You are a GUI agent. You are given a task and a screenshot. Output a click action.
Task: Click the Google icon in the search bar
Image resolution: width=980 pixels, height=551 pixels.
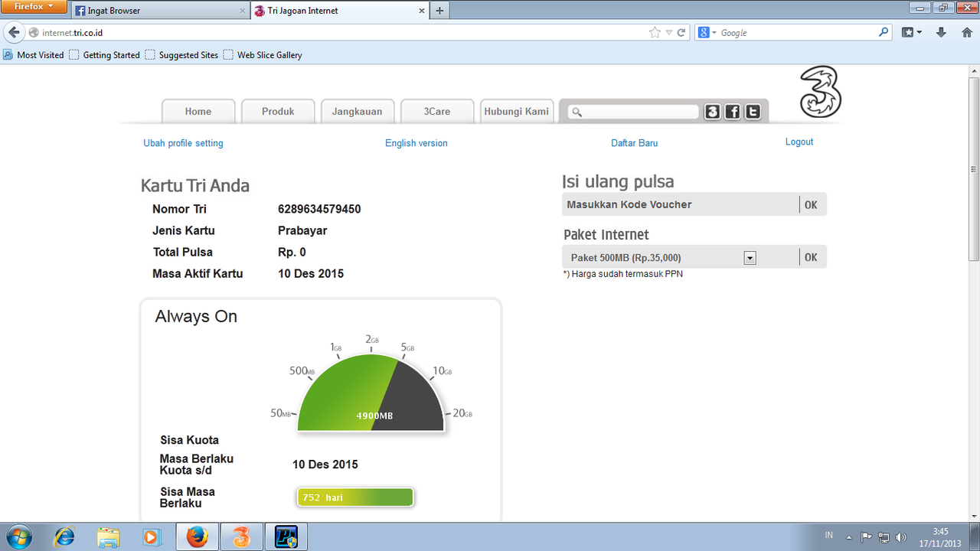click(704, 32)
